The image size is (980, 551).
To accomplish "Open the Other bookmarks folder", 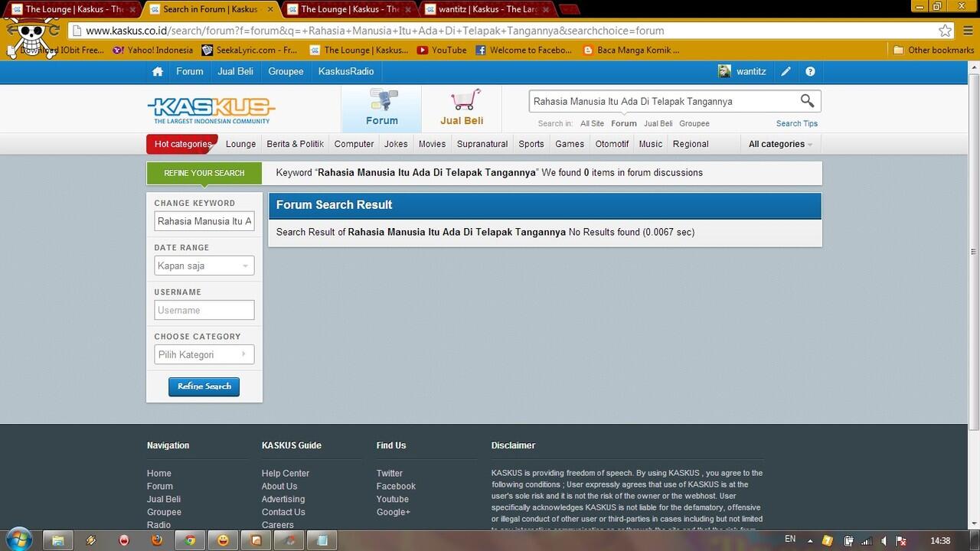I will tap(933, 50).
